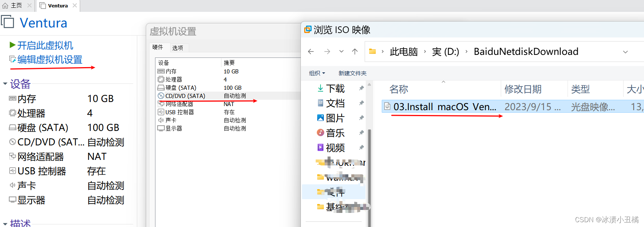Click the green play icon to power on VM
644x227 pixels.
[x=13, y=45]
